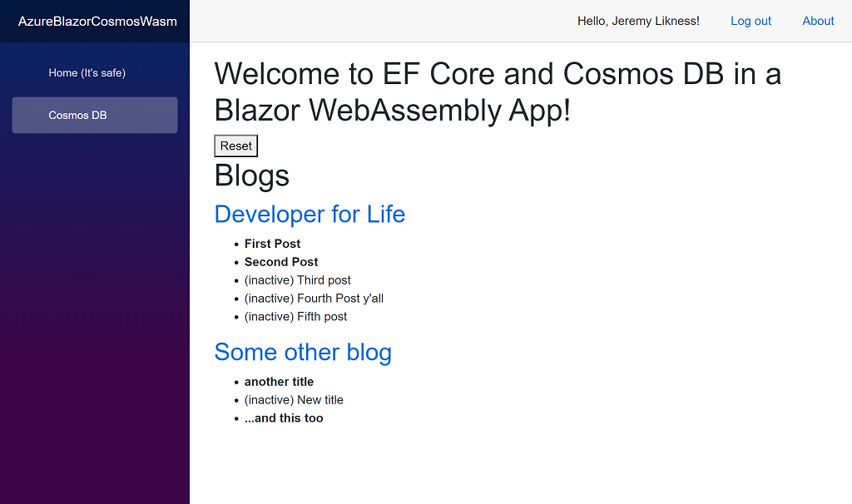Open the ...and this too post
The width and height of the screenshot is (852, 504).
pos(284,418)
